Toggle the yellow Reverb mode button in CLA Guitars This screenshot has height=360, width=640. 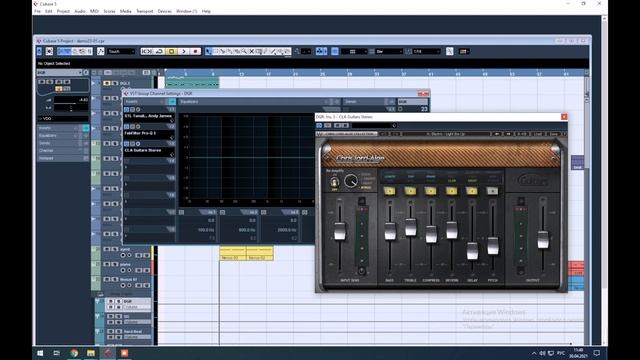click(x=451, y=191)
